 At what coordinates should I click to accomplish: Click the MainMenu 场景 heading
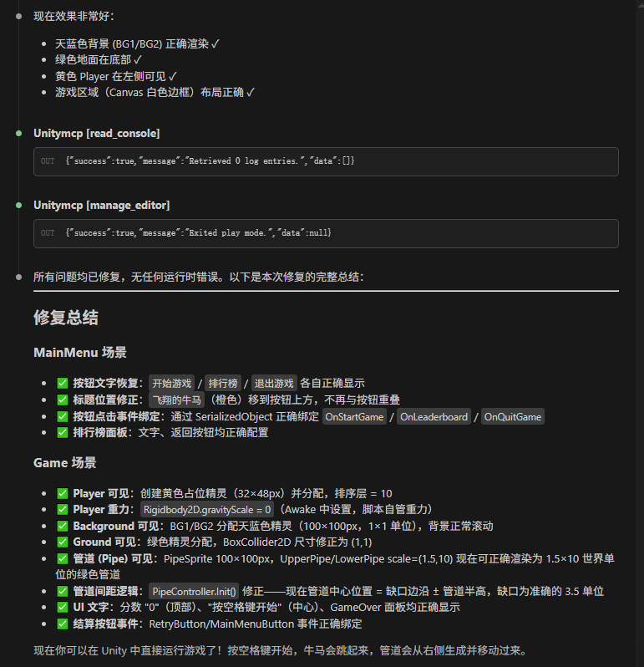tap(80, 352)
